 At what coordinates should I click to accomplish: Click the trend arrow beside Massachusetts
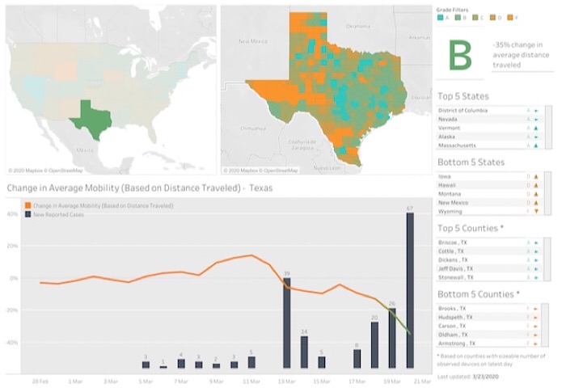535,145
